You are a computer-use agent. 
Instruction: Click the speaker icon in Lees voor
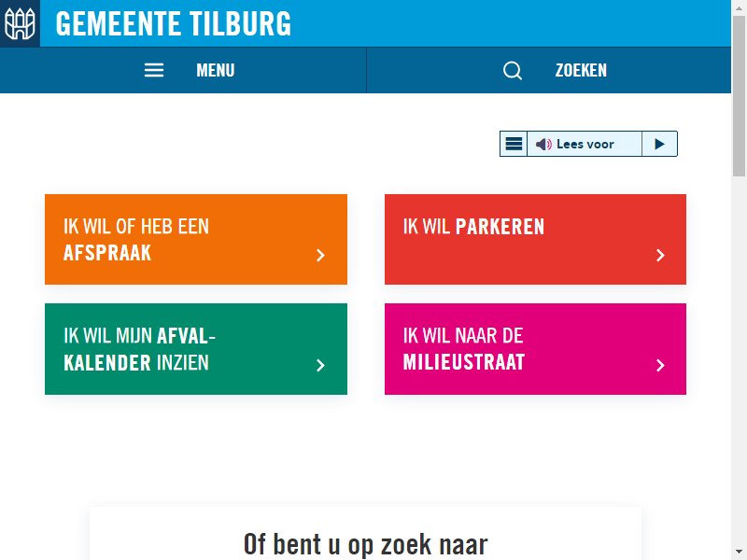(x=543, y=144)
